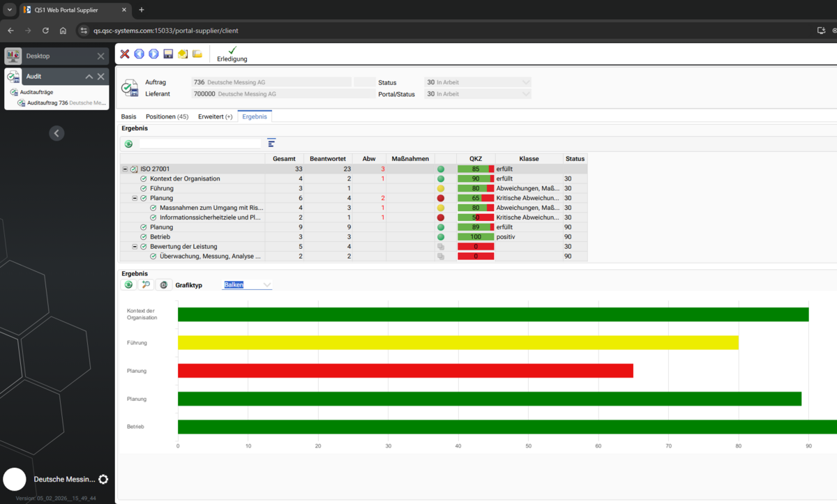Open the Grafiktyp Balken dropdown
The width and height of the screenshot is (837, 504).
coord(247,284)
